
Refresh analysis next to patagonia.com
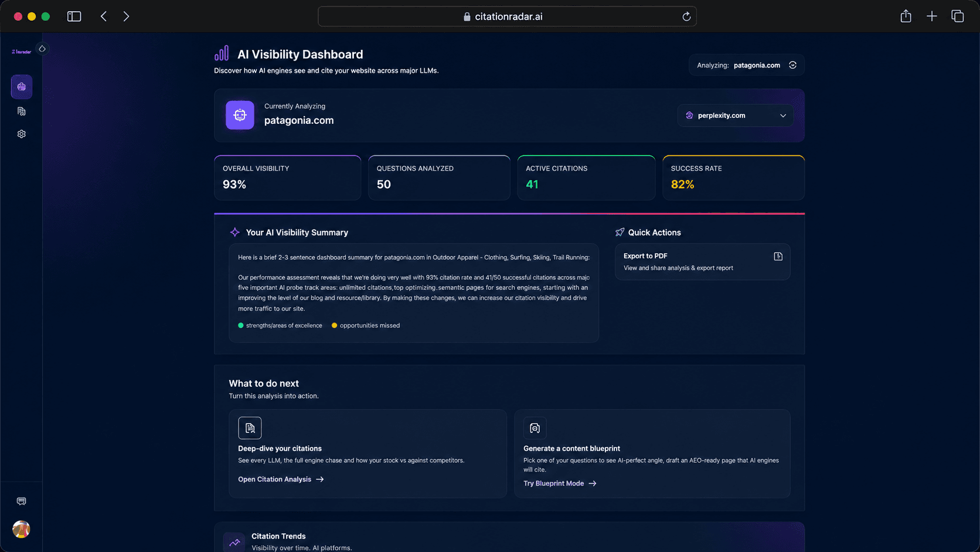[x=792, y=65]
